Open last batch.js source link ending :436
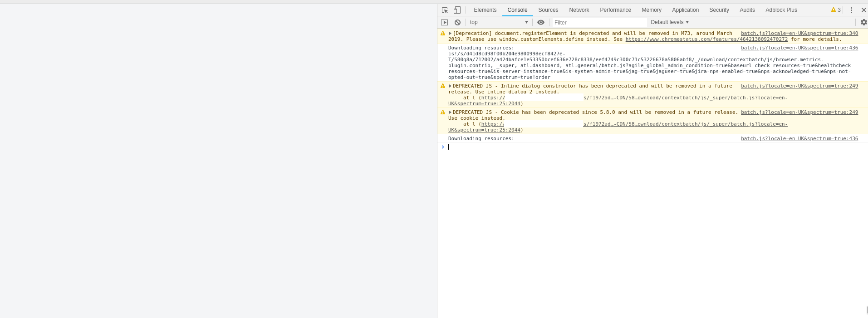Viewport: 868px width, 318px height. pyautogui.click(x=799, y=139)
